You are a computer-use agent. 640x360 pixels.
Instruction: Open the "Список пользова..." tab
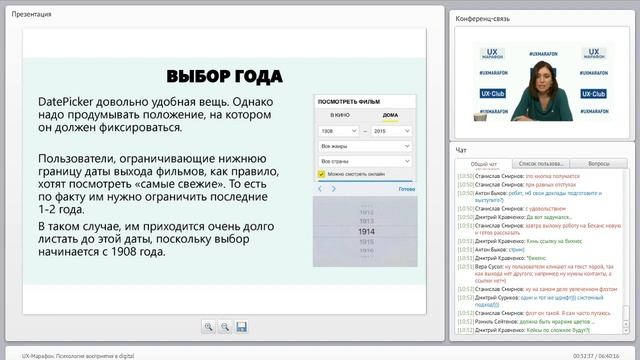click(x=541, y=164)
